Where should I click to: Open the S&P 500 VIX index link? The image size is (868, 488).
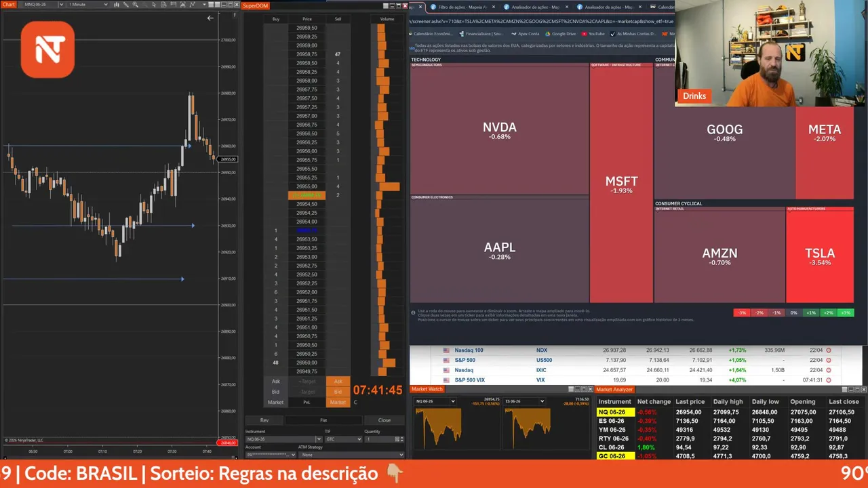pyautogui.click(x=469, y=380)
